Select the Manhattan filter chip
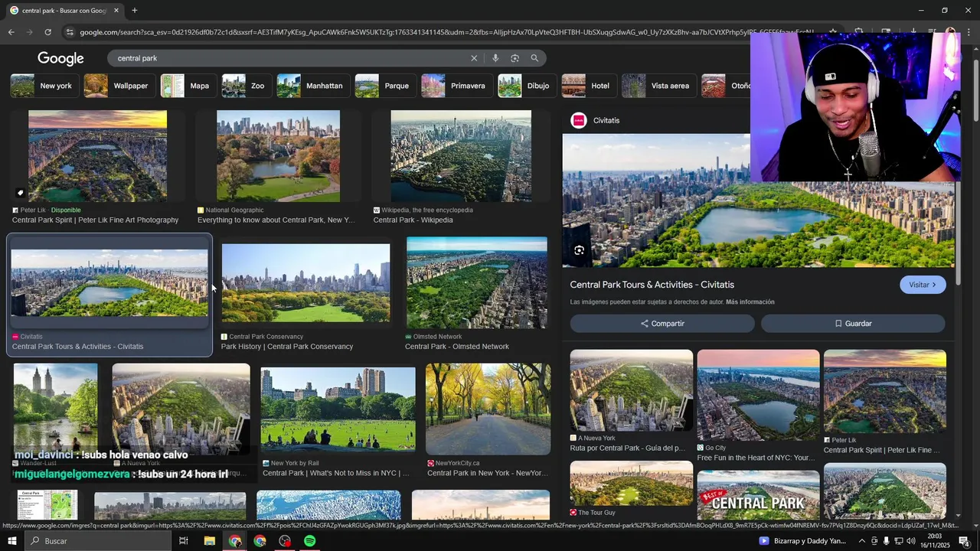The height and width of the screenshot is (551, 980). coord(313,86)
